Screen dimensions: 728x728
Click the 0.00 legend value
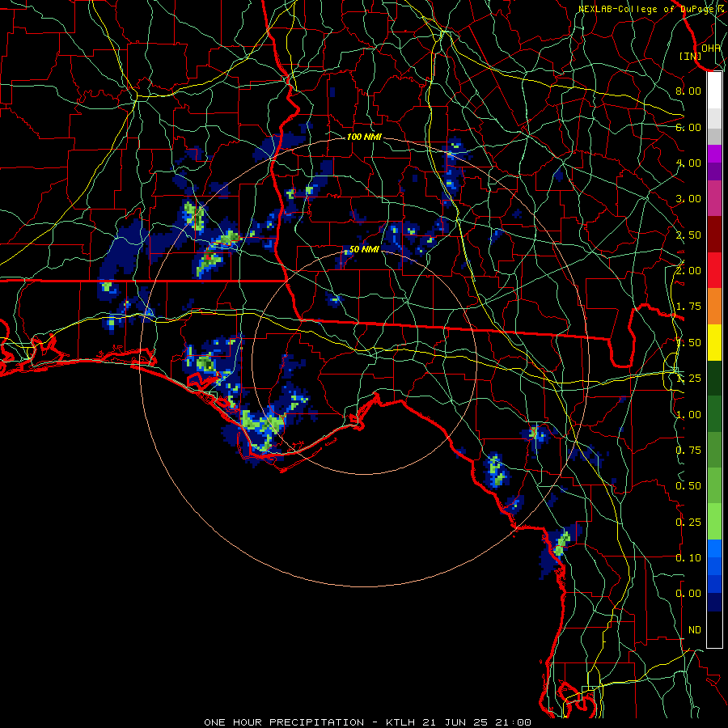[688, 594]
